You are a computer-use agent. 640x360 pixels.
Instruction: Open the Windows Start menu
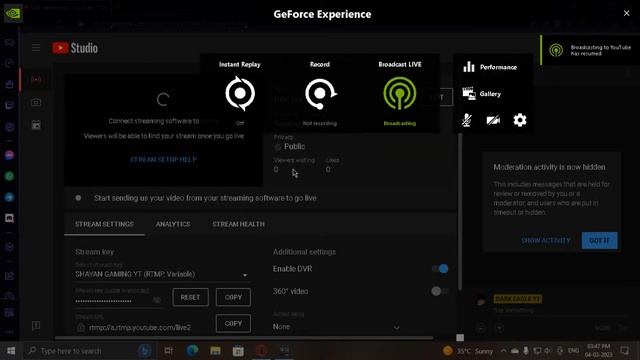click(x=11, y=351)
